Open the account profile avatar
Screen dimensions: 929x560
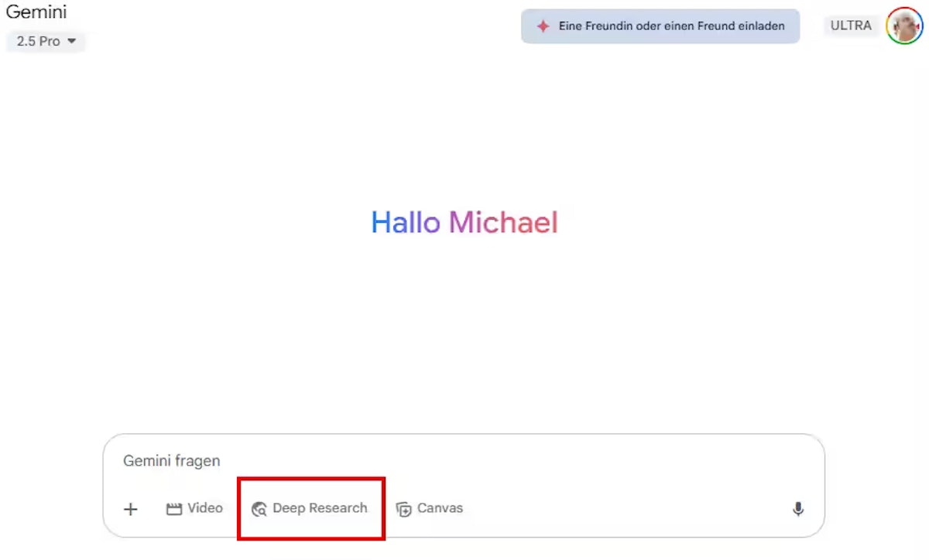904,26
